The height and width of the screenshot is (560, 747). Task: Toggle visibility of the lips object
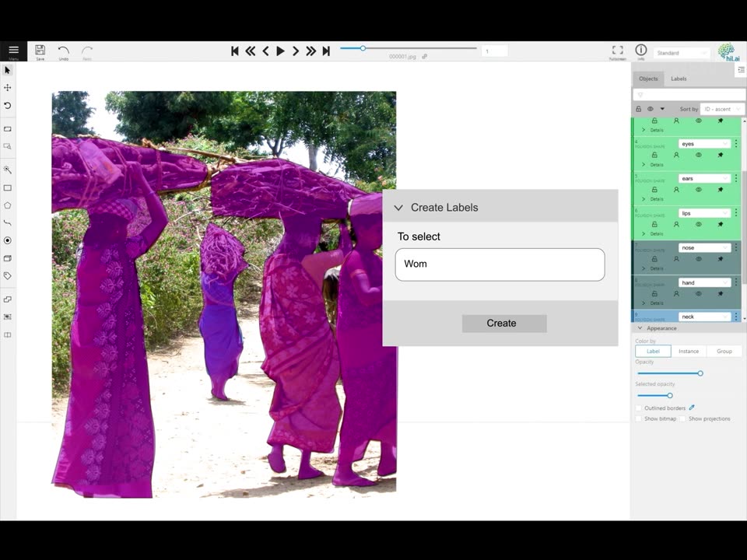click(x=699, y=224)
